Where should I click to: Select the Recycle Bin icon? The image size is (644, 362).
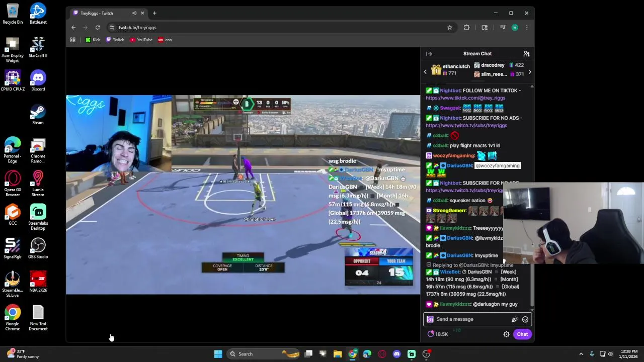click(13, 14)
